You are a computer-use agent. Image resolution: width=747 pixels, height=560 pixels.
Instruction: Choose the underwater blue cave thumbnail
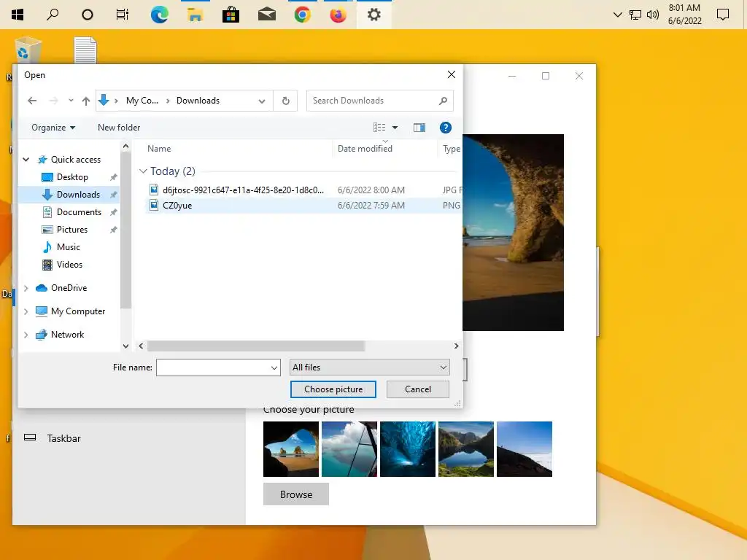point(408,449)
